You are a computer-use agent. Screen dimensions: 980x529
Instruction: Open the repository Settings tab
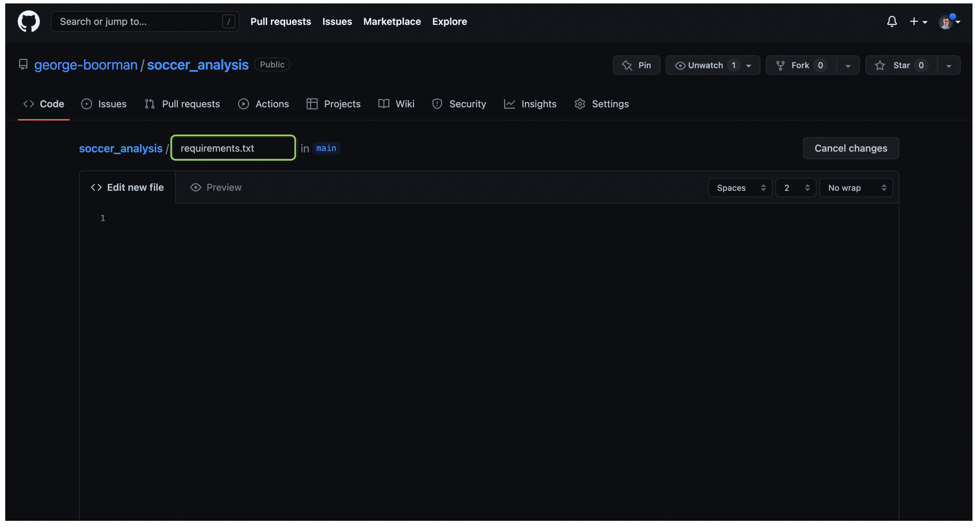[x=602, y=104]
